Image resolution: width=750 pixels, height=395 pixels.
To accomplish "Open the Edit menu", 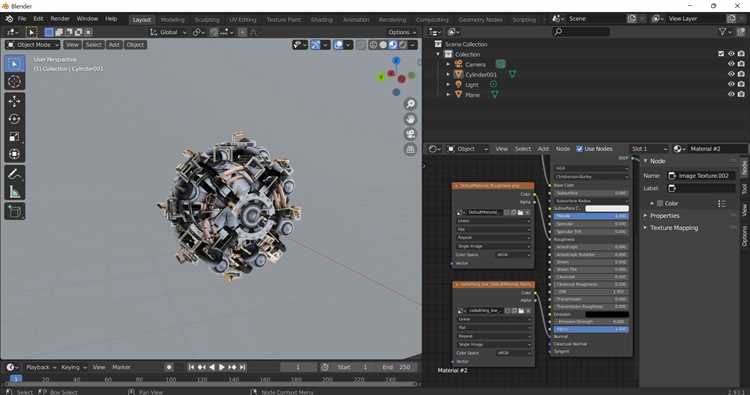I will (x=38, y=19).
